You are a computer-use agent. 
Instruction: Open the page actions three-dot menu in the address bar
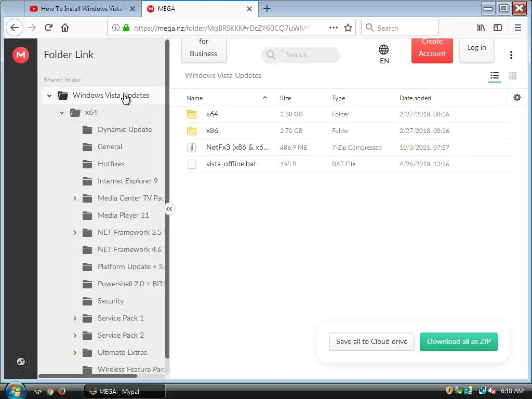[334, 28]
